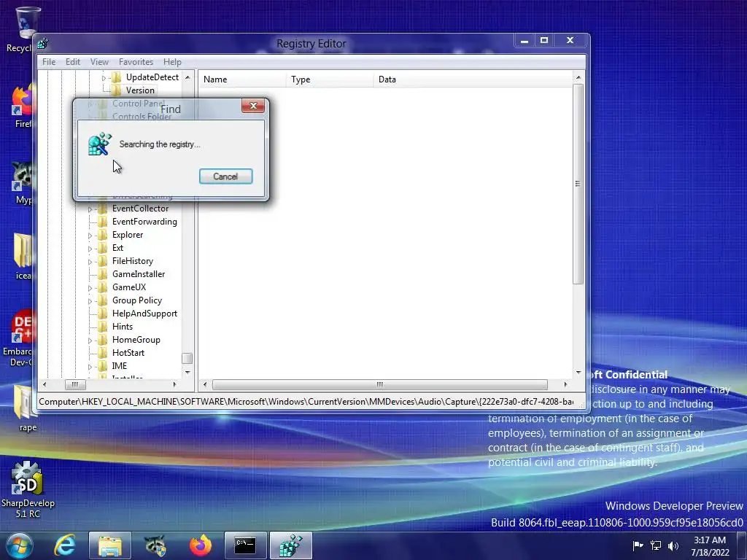Expand the EventCollector key
Viewport: 747px width, 560px height.
coord(90,209)
